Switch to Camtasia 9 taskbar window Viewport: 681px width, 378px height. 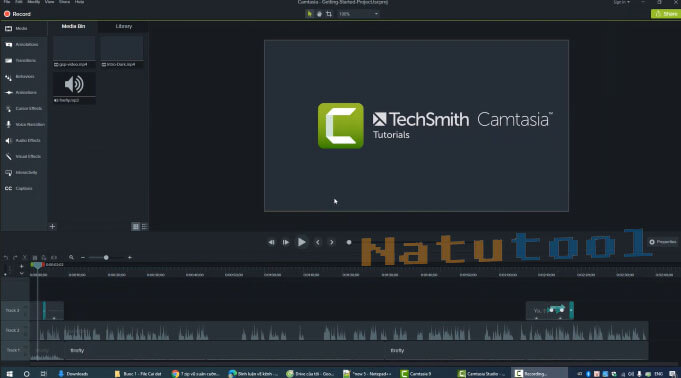[416, 374]
